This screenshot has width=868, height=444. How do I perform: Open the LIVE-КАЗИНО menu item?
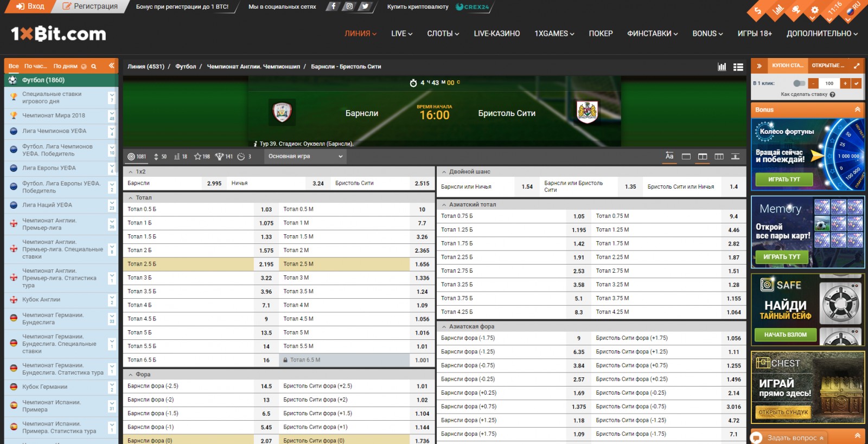point(496,34)
